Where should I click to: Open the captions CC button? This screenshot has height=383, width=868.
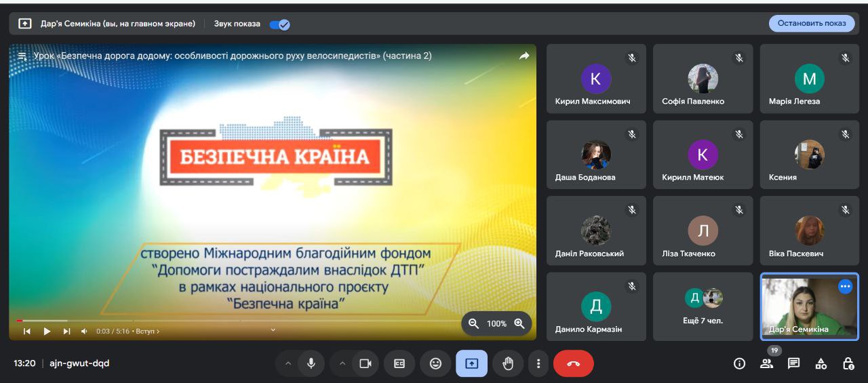[x=399, y=364]
